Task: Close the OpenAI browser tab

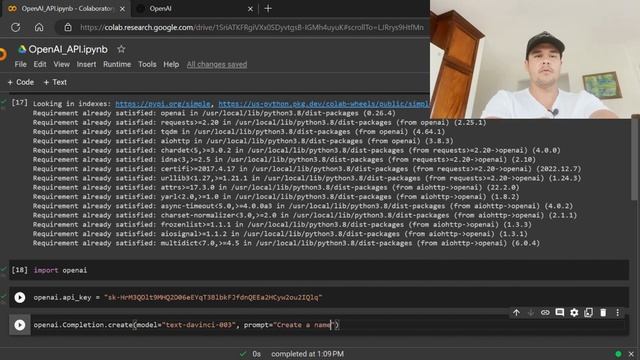Action: [250, 9]
